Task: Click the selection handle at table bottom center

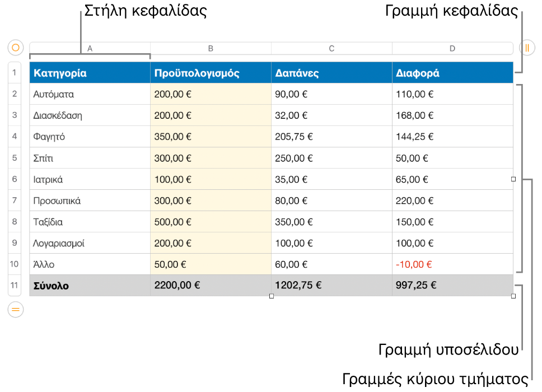Action: coord(272,296)
